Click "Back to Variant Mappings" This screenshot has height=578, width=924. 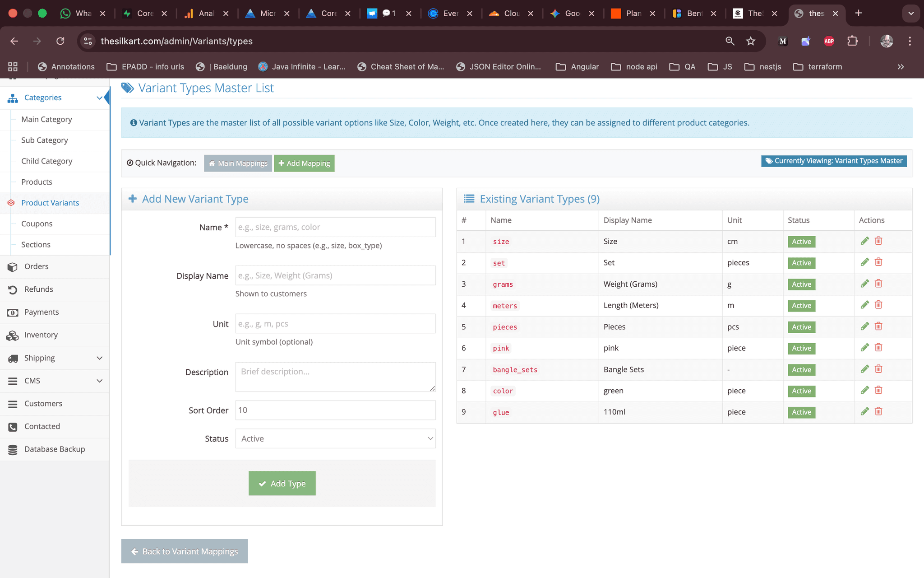pyautogui.click(x=184, y=551)
